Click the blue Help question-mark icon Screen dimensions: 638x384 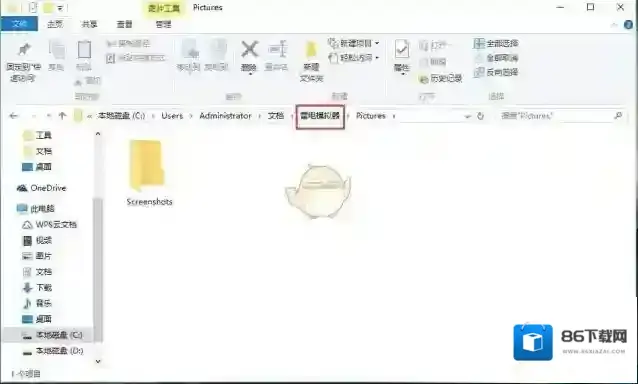point(629,25)
